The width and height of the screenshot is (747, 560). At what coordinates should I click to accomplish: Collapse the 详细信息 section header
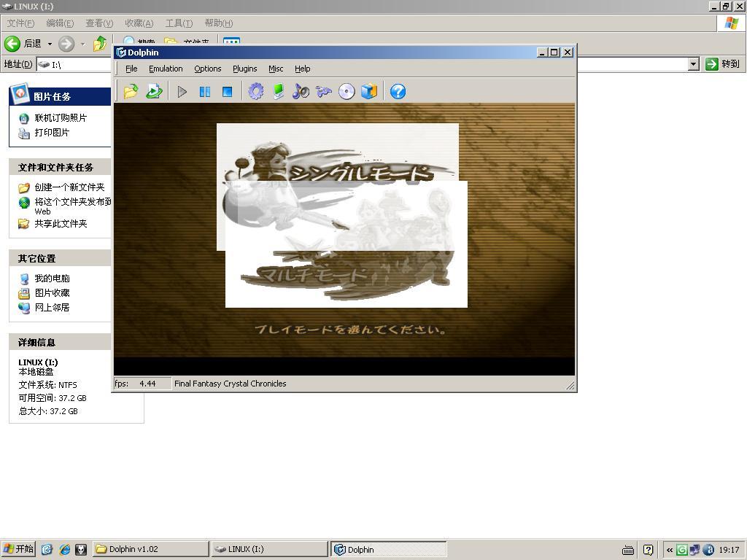[x=60, y=342]
